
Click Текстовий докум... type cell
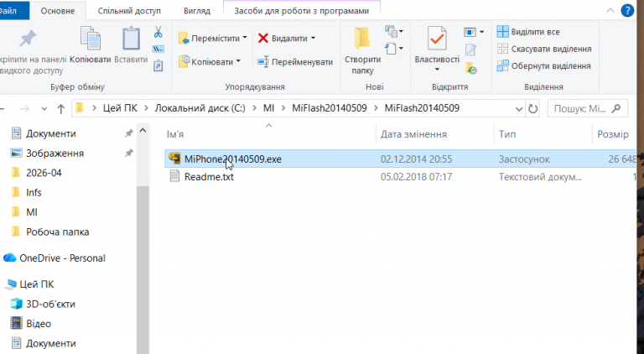coord(540,177)
